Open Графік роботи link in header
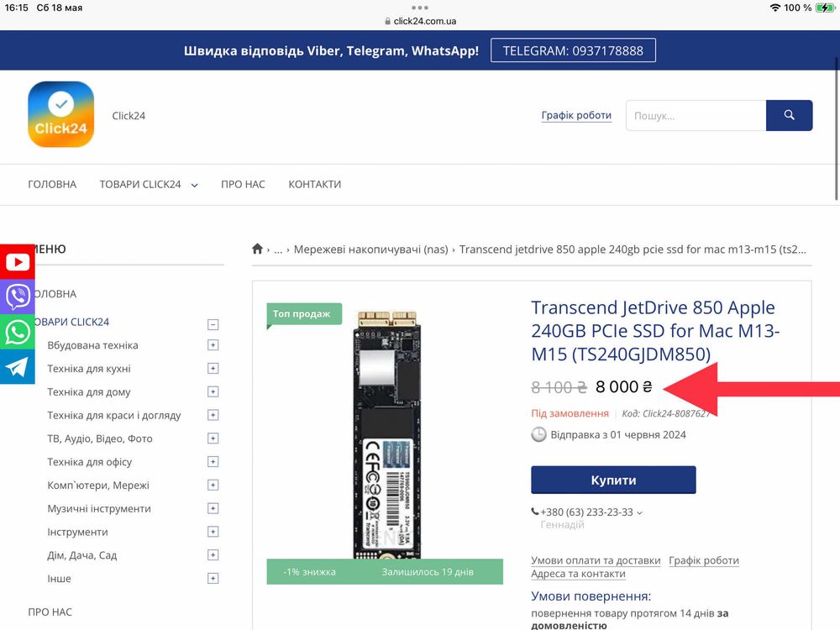Screen dimensions: 840x630 tap(576, 115)
